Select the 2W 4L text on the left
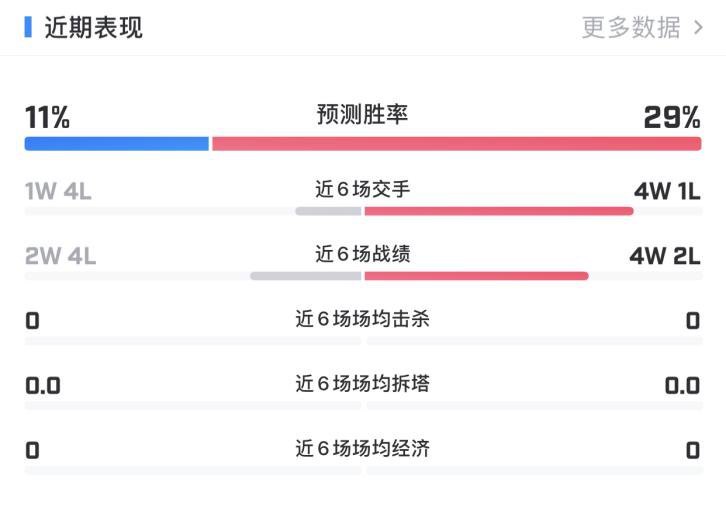 (x=60, y=256)
